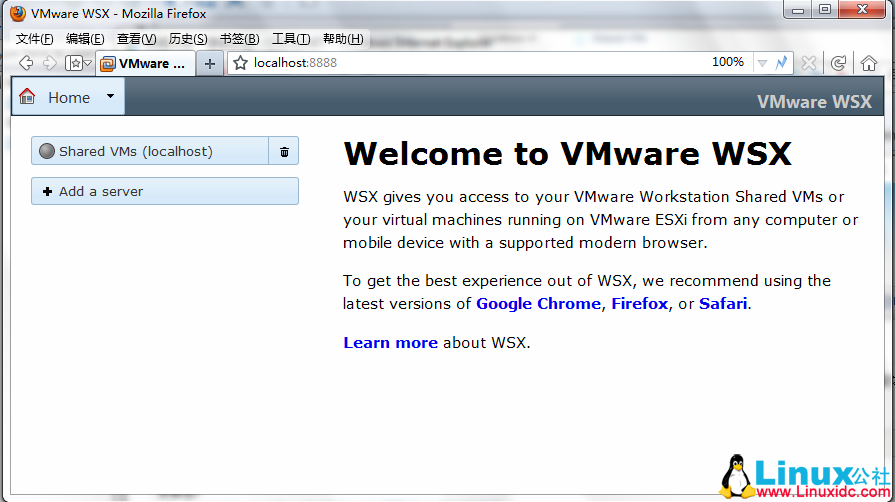
Task: Click the reload page icon
Action: point(839,63)
